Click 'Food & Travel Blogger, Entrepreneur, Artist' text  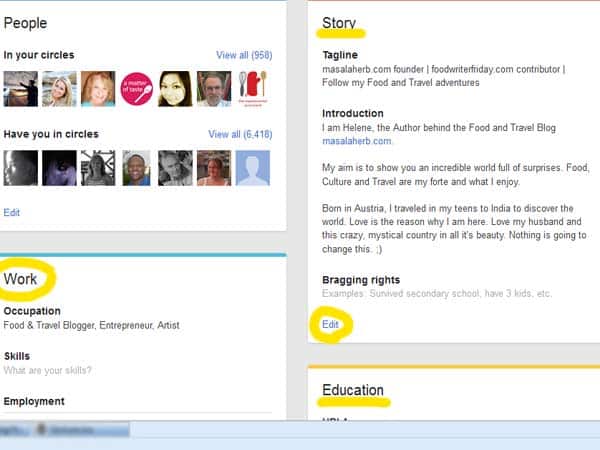pos(91,325)
